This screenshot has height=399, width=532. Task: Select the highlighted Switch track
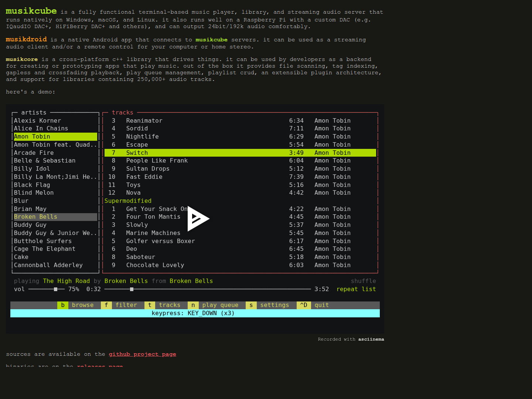pos(240,153)
